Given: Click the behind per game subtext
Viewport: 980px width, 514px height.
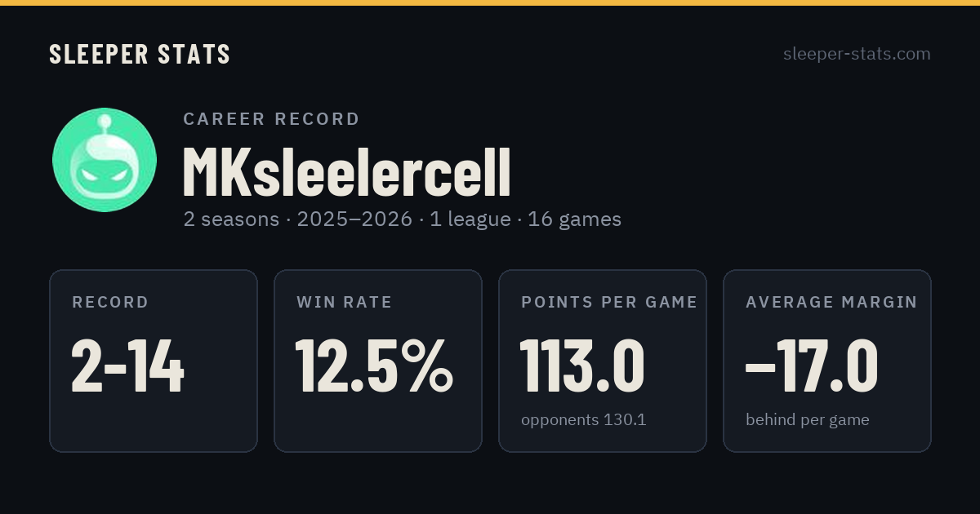Looking at the screenshot, I should (x=808, y=420).
